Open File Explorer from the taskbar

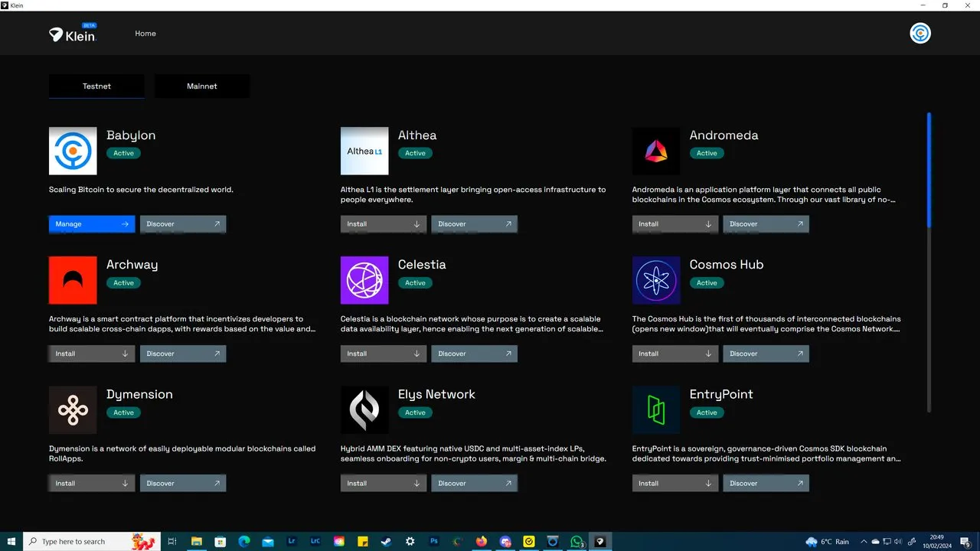pyautogui.click(x=196, y=541)
